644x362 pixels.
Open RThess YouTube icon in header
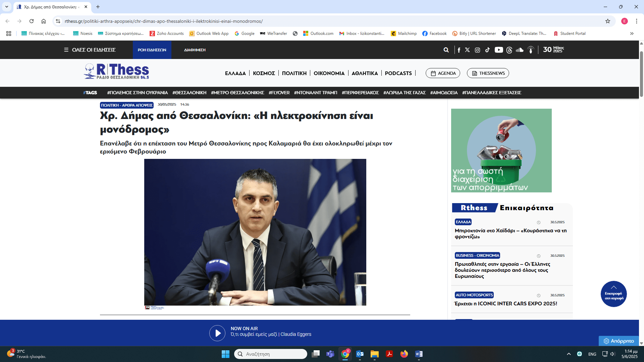click(499, 50)
